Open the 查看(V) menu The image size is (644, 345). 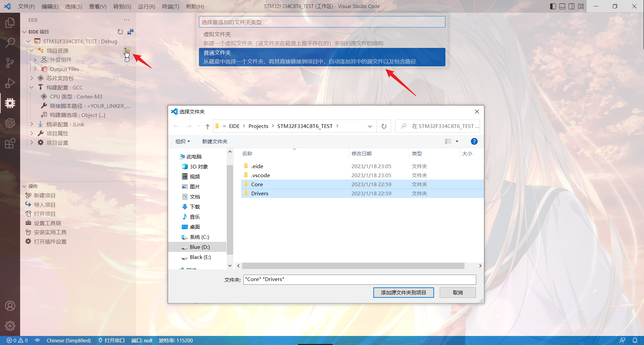tap(98, 6)
